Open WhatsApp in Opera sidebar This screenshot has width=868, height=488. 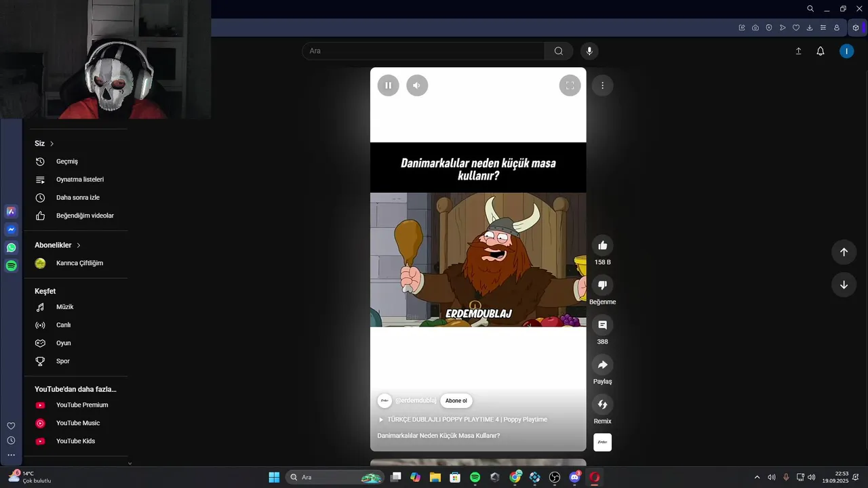point(11,248)
